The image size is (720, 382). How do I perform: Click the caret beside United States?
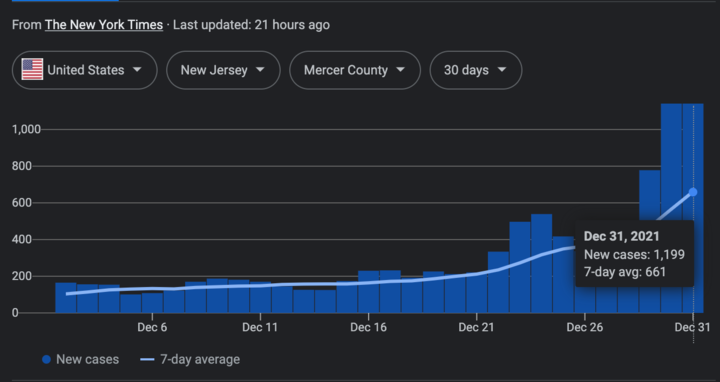[137, 70]
